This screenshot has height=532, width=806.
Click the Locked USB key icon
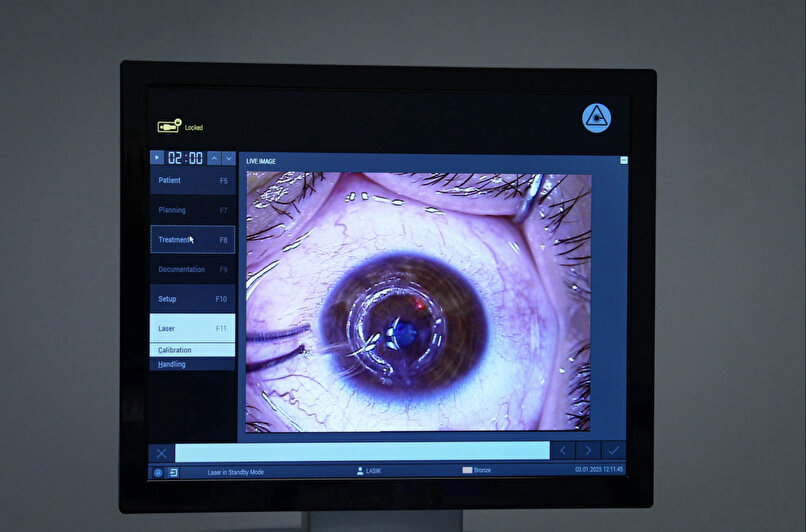click(x=168, y=127)
